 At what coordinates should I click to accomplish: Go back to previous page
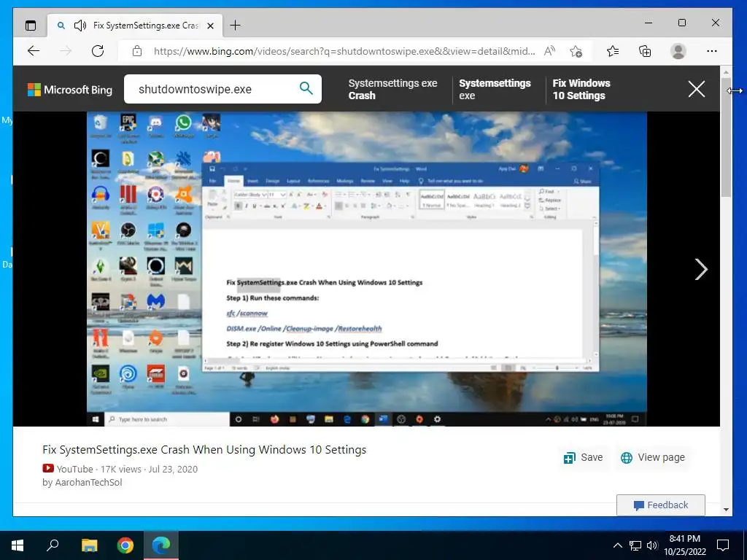[x=34, y=51]
